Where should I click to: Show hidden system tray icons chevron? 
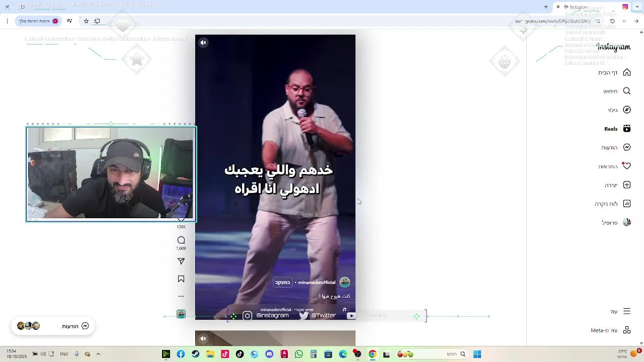tap(98, 354)
